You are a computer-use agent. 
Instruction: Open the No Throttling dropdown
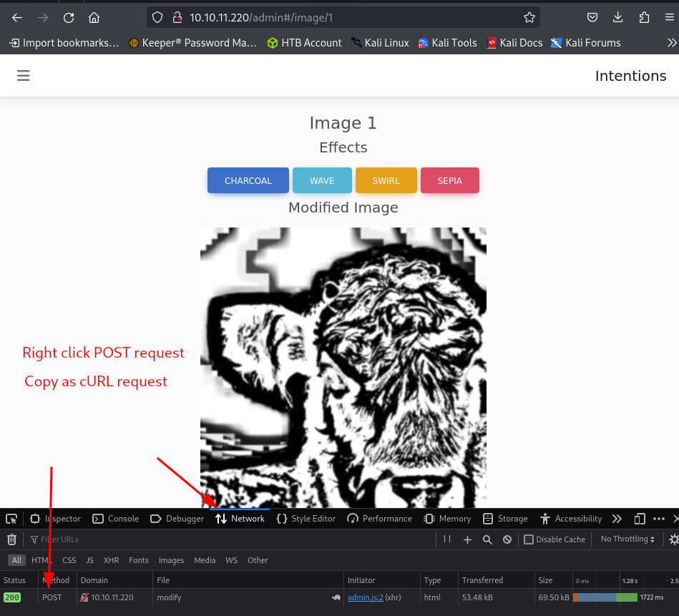pos(627,539)
